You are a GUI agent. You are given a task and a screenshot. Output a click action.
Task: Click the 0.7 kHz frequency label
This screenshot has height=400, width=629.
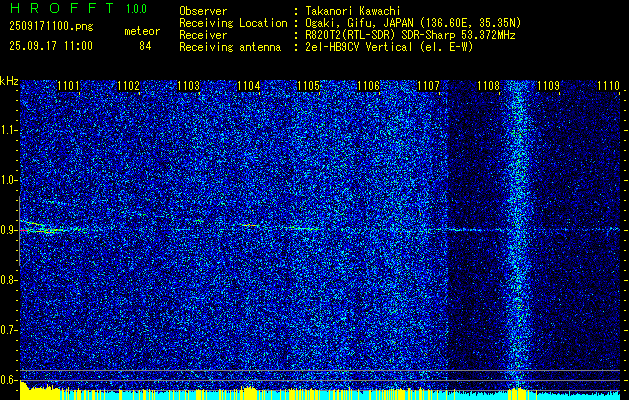pos(9,330)
